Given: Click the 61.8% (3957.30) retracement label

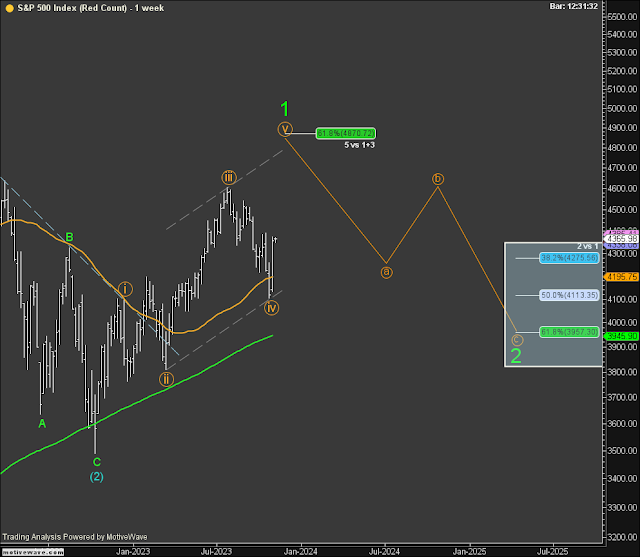Looking at the screenshot, I should [569, 332].
